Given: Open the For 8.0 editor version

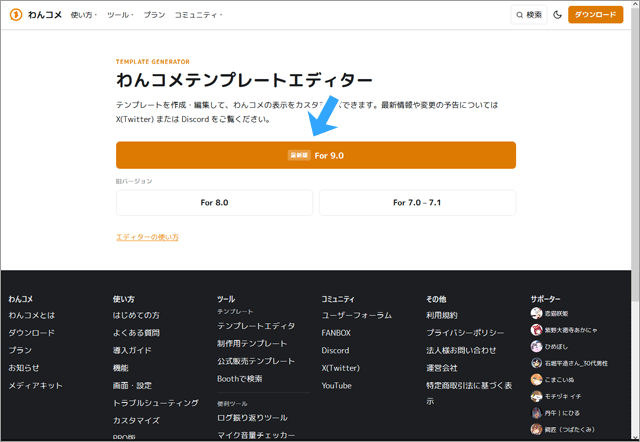Looking at the screenshot, I should point(214,202).
